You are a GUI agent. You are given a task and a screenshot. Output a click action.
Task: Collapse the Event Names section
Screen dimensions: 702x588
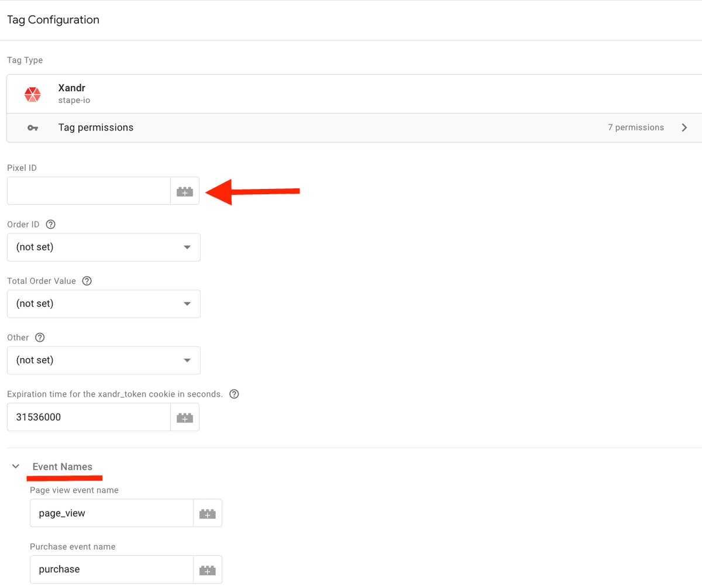point(15,466)
